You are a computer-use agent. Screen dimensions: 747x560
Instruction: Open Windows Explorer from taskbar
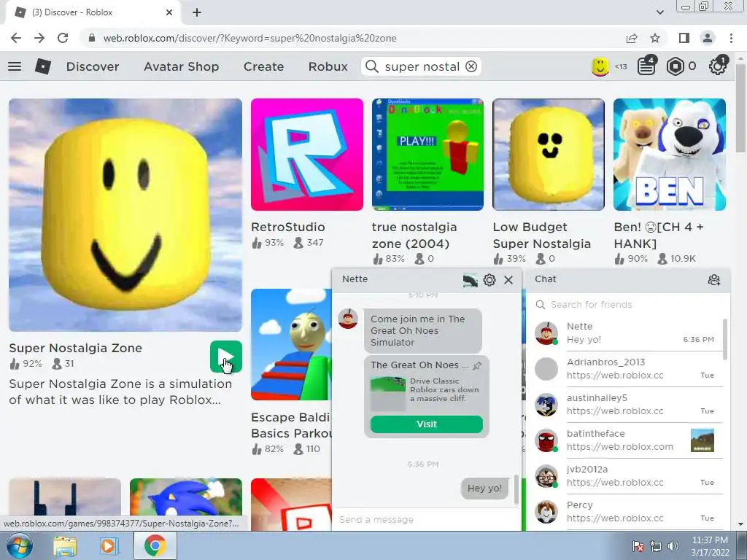pos(65,546)
